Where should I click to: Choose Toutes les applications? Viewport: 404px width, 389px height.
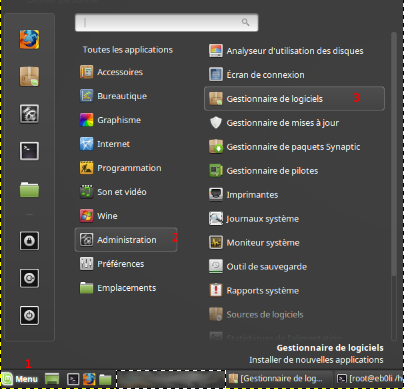(128, 50)
